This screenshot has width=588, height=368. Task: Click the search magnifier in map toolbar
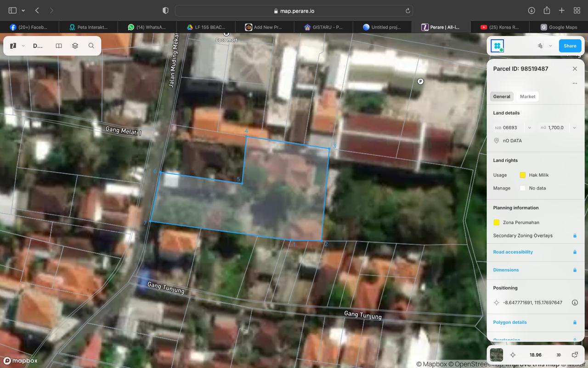91,46
